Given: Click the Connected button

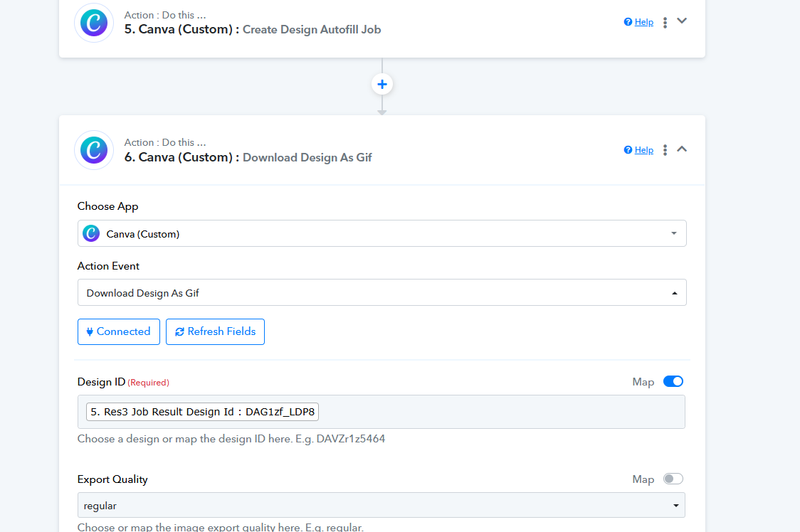Looking at the screenshot, I should point(119,332).
